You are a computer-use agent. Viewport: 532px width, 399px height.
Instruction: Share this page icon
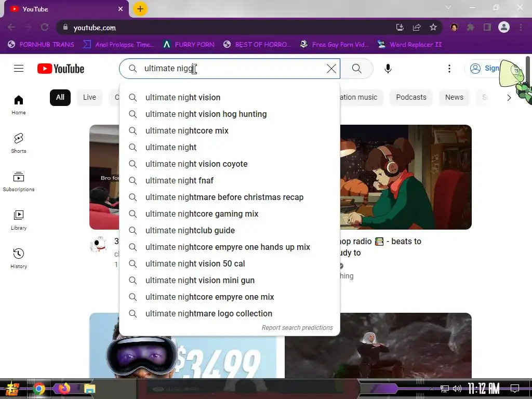417,28
